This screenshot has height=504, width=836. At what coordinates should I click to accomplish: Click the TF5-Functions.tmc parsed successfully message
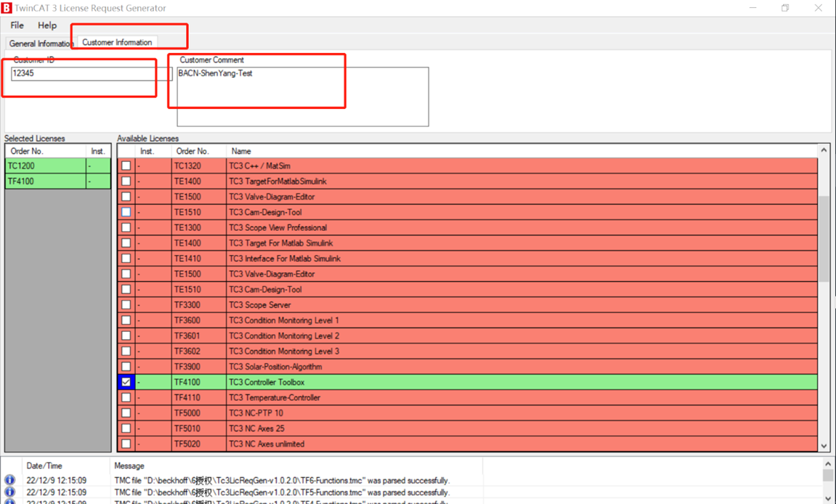point(282,492)
